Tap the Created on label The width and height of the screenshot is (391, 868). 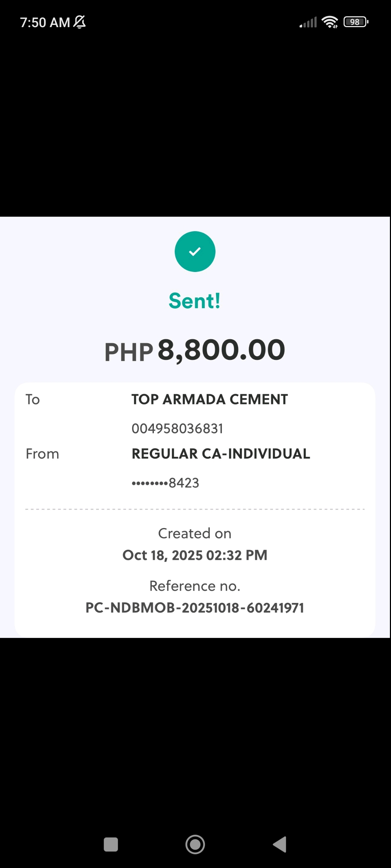click(x=195, y=533)
